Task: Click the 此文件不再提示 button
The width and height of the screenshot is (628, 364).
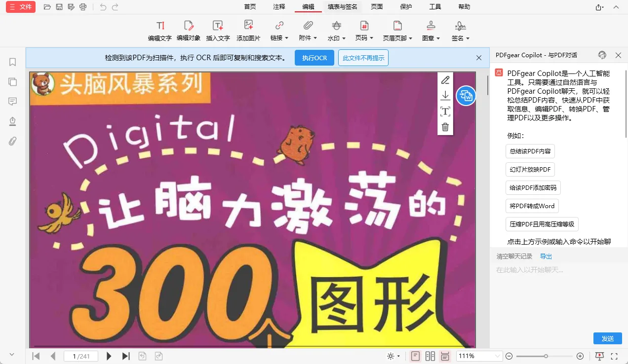Action: pos(363,58)
